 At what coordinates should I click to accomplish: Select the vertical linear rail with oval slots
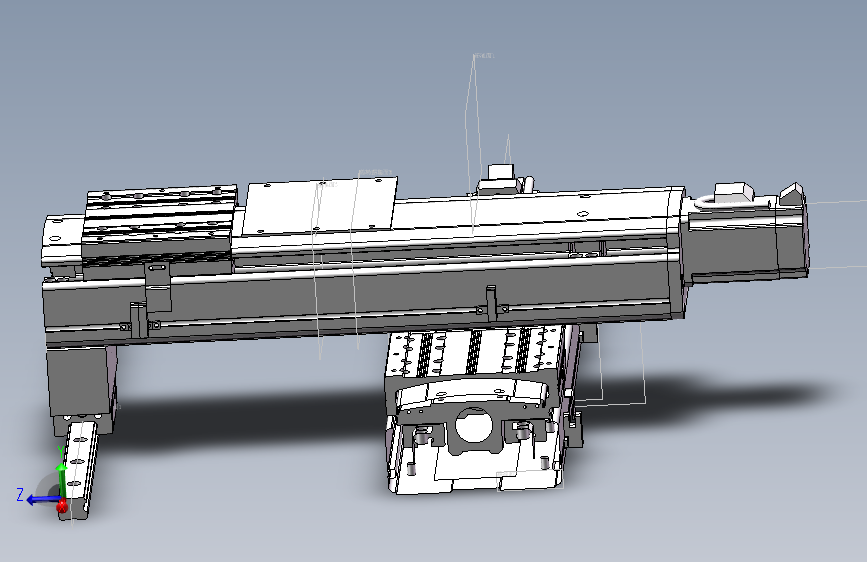(x=78, y=470)
